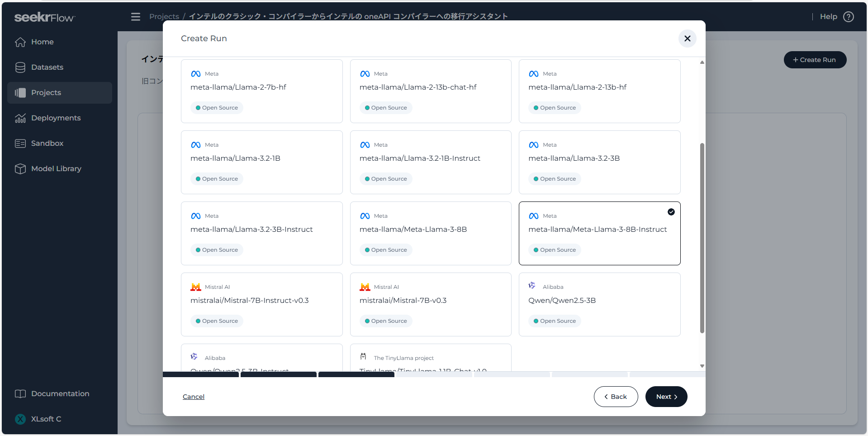Open the Home sidebar icon
The height and width of the screenshot is (436, 868).
pos(20,42)
